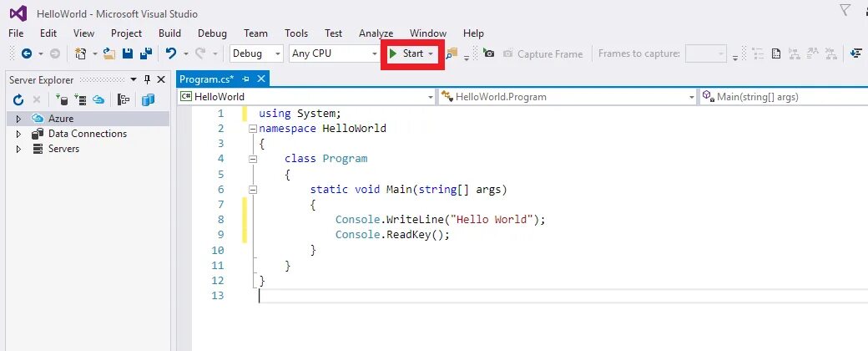Open the Debug menu
This screenshot has width=868, height=351.
[x=212, y=33]
